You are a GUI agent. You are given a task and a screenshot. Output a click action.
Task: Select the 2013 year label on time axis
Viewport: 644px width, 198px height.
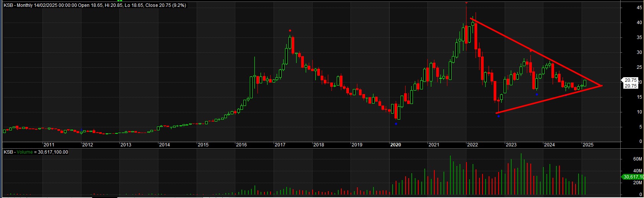pyautogui.click(x=126, y=145)
